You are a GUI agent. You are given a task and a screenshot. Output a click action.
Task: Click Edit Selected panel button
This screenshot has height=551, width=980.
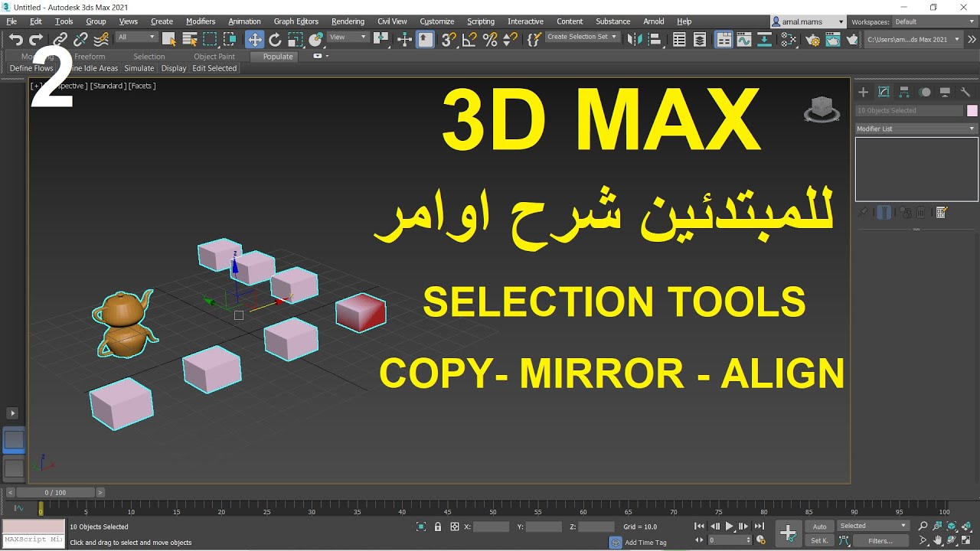click(214, 68)
